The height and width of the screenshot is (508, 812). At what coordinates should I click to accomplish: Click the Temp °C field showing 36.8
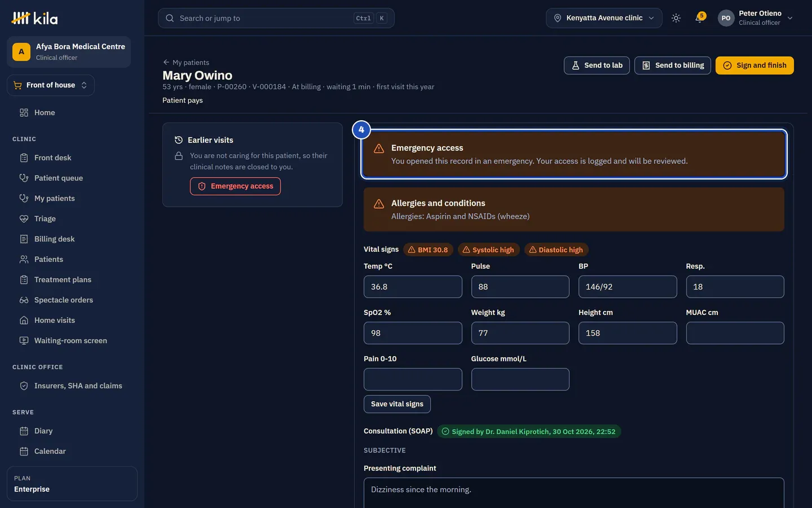[413, 287]
